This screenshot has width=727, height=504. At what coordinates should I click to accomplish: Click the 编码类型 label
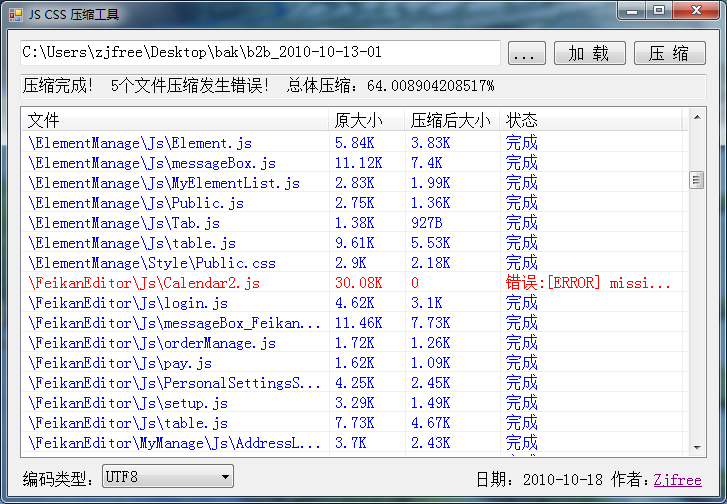(x=57, y=478)
